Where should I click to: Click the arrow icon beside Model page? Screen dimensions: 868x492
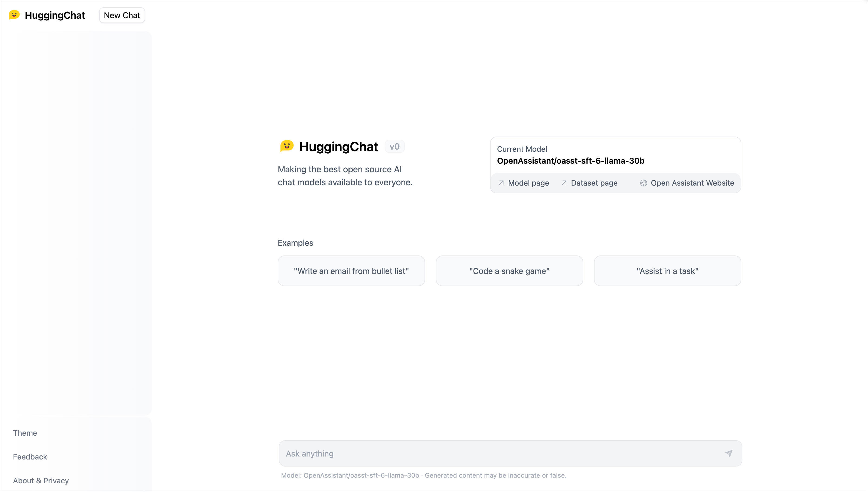[x=501, y=183]
